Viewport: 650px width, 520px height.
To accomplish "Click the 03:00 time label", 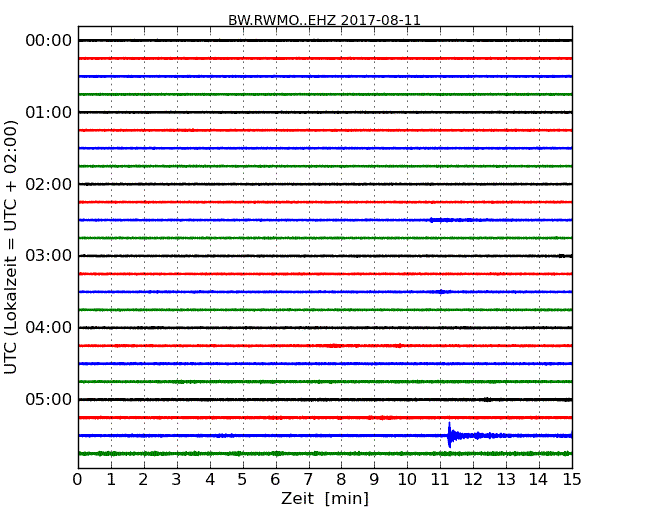I will (x=49, y=256).
